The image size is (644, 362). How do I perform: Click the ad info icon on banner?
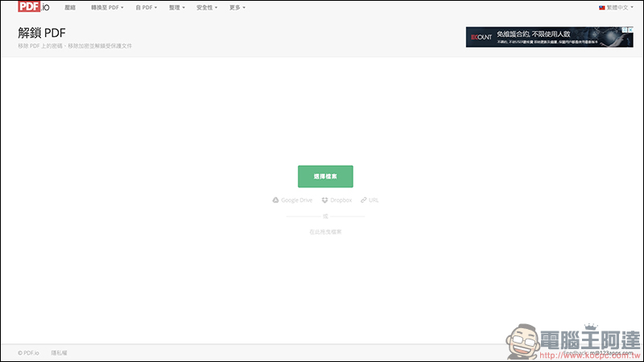(x=625, y=30)
